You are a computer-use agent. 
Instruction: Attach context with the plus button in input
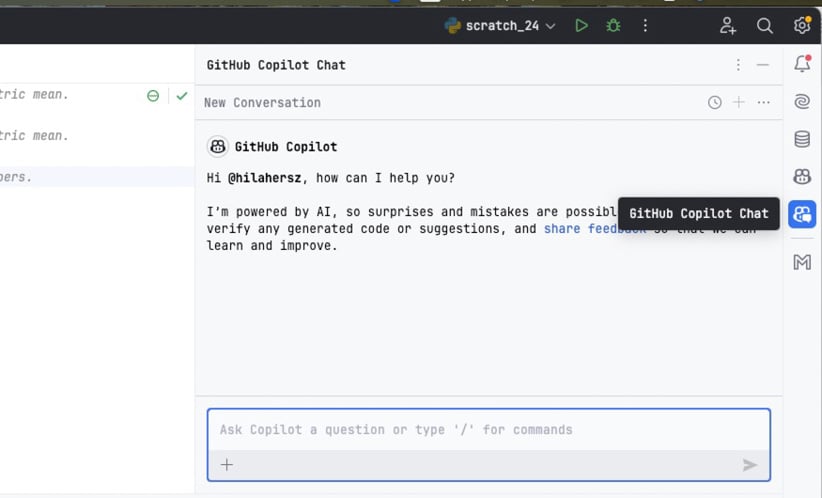[x=226, y=464]
